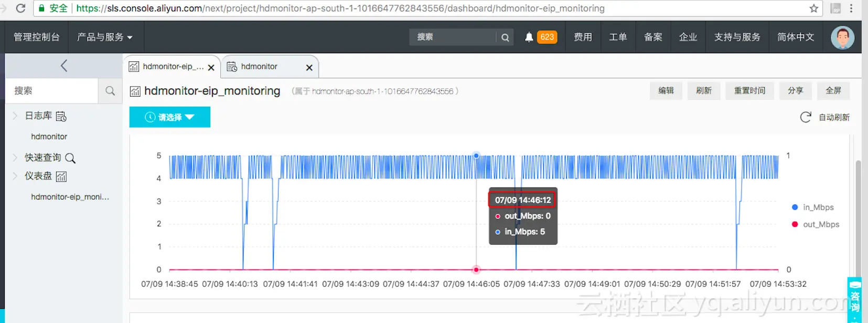Open the 自动刷新 auto refresh option
The width and height of the screenshot is (868, 323).
[x=834, y=117]
